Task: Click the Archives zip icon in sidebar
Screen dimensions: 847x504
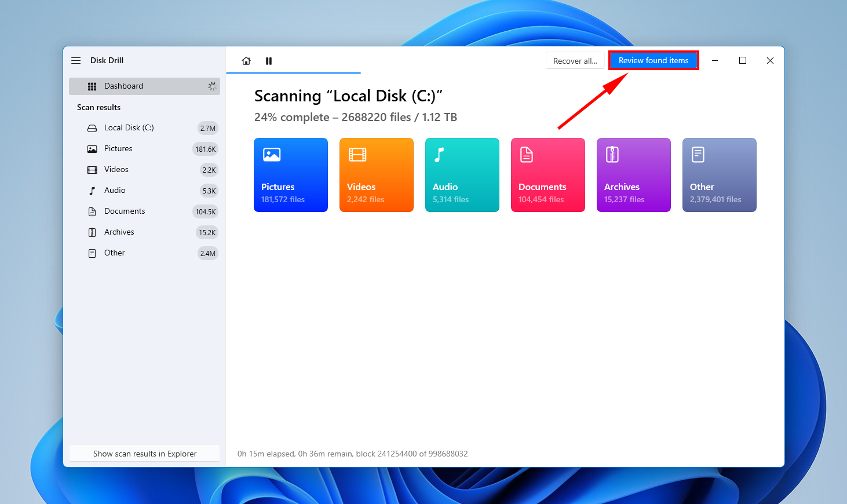Action: (x=92, y=232)
